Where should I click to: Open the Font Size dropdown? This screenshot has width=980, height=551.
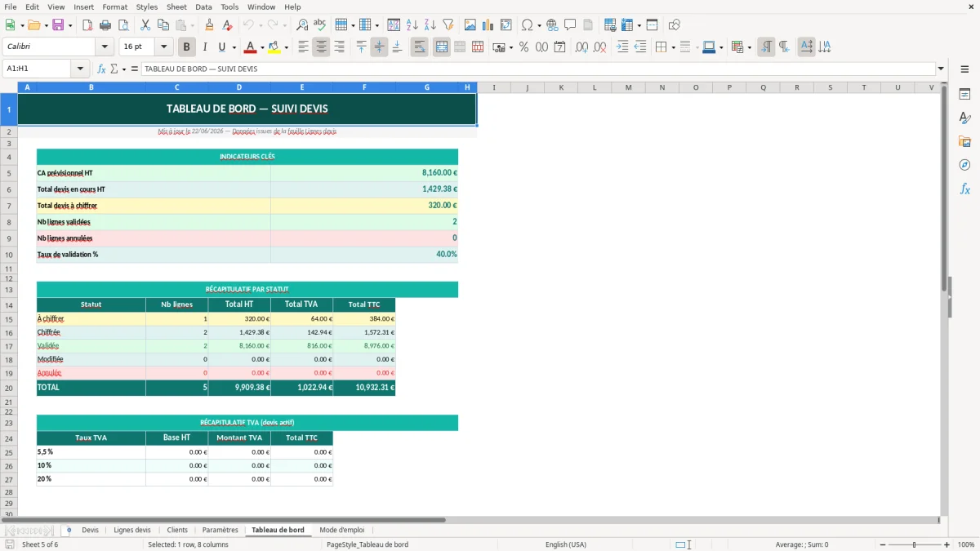point(163,47)
